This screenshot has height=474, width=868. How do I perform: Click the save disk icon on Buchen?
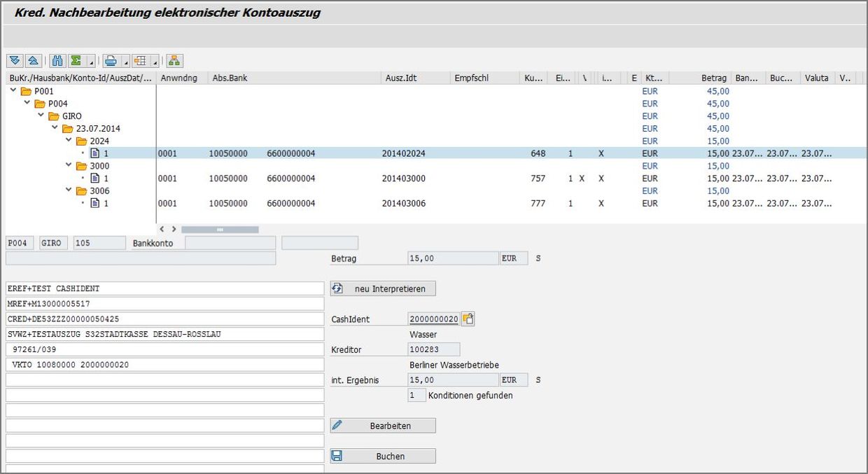pyautogui.click(x=338, y=456)
